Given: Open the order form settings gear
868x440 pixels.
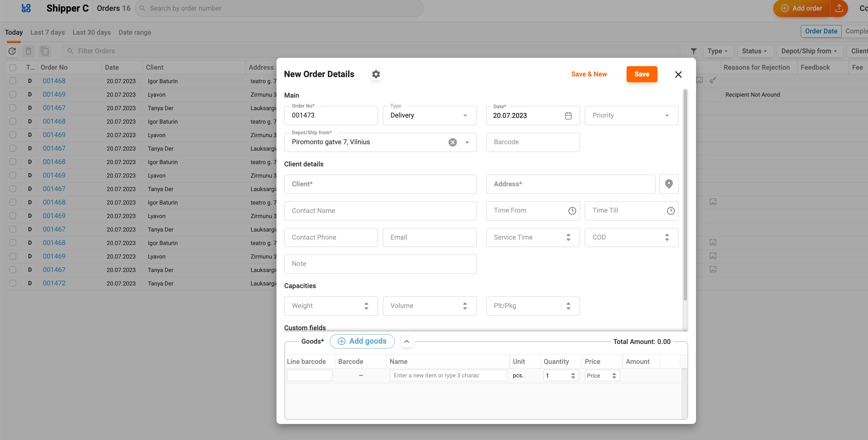Looking at the screenshot, I should pyautogui.click(x=376, y=74).
